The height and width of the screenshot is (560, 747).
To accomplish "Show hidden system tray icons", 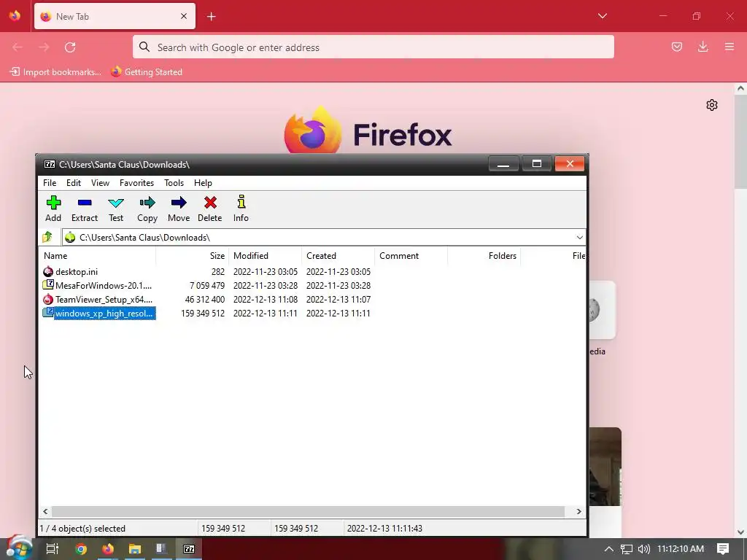I will point(609,548).
